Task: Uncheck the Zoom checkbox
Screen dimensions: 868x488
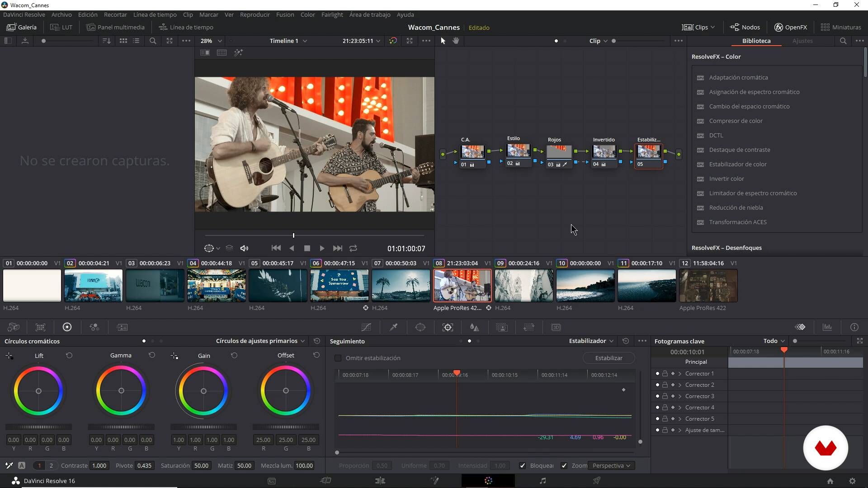Action: pos(564,465)
